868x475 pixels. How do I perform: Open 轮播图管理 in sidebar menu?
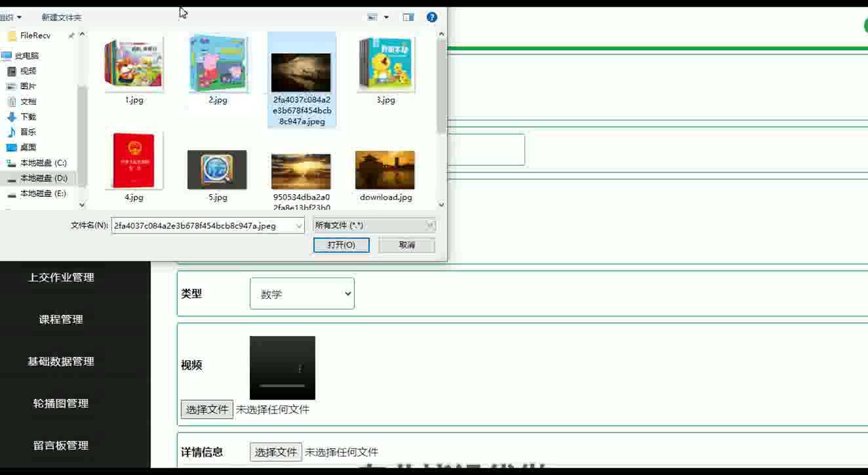coord(61,403)
